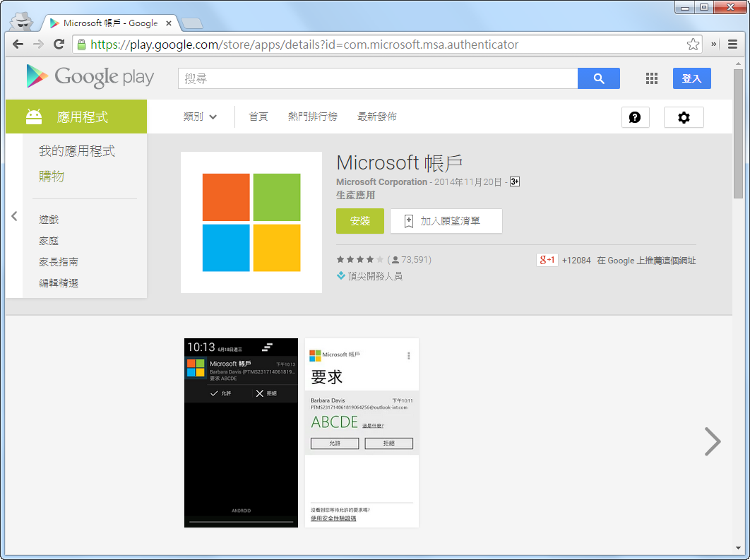Open the Google apps grid icon
The image size is (750, 560).
(651, 78)
